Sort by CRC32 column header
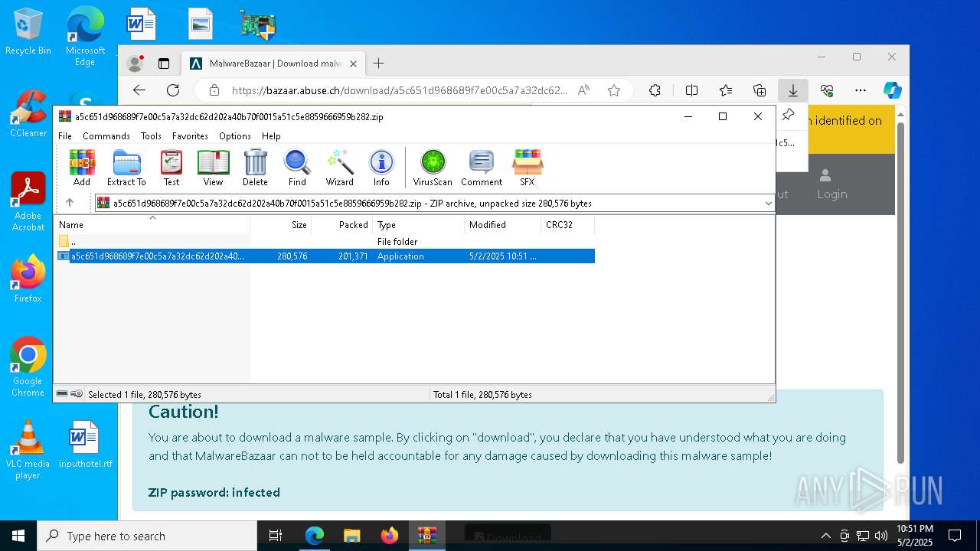This screenshot has width=980, height=551. click(567, 225)
